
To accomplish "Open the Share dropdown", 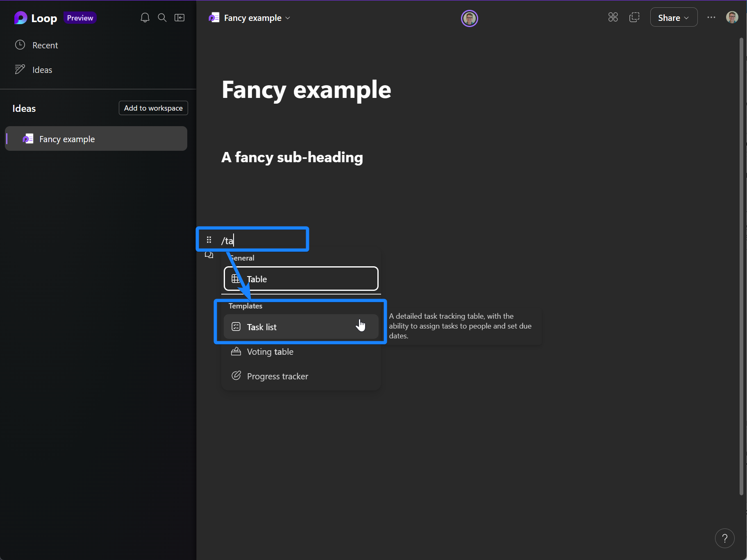I will pos(673,17).
